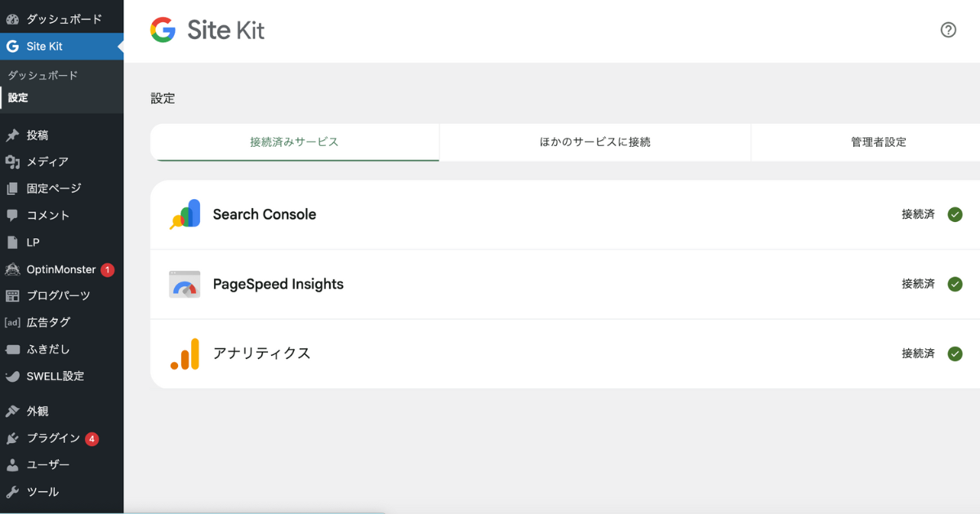Open the ほかのサービスに接続 tab
This screenshot has width=980, height=514.
coord(595,142)
